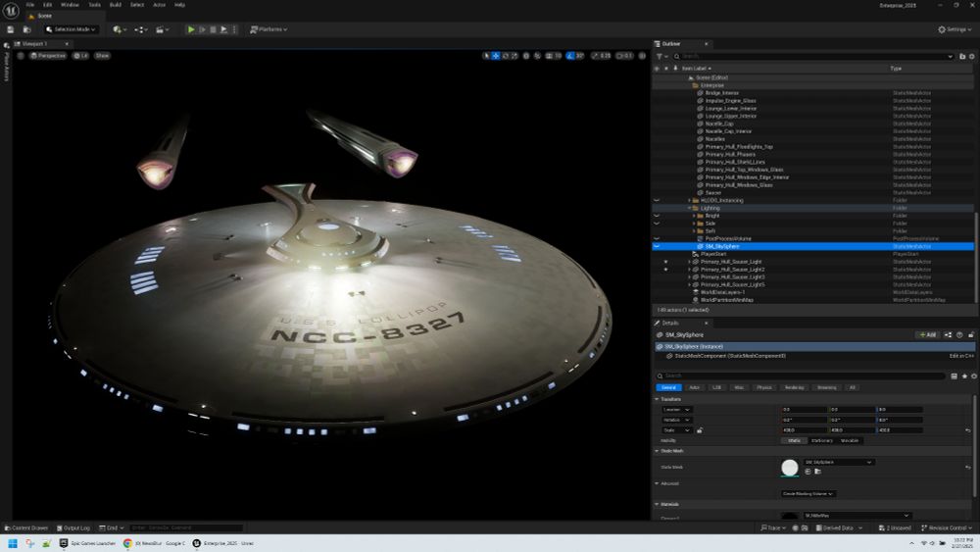Open the Content Drawer
Image resolution: width=980 pixels, height=552 pixels.
tap(26, 528)
